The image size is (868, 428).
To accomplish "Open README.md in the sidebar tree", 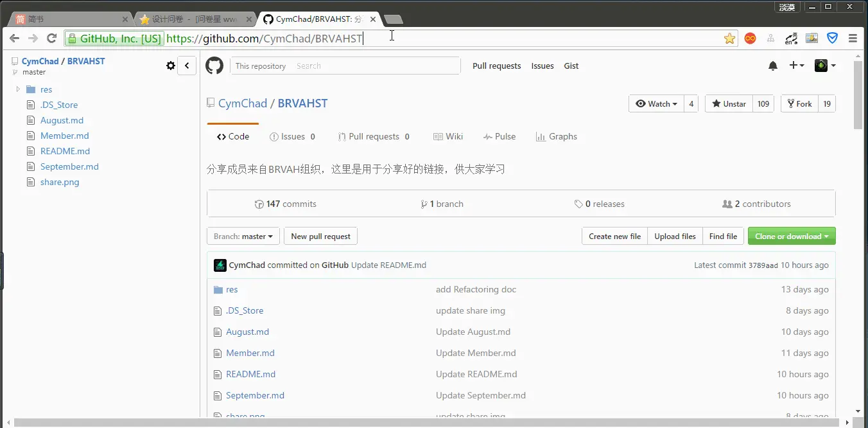I will pos(65,151).
